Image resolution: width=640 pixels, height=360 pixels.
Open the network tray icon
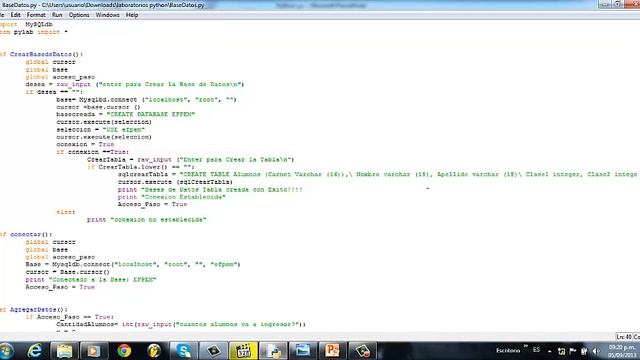tap(562, 351)
